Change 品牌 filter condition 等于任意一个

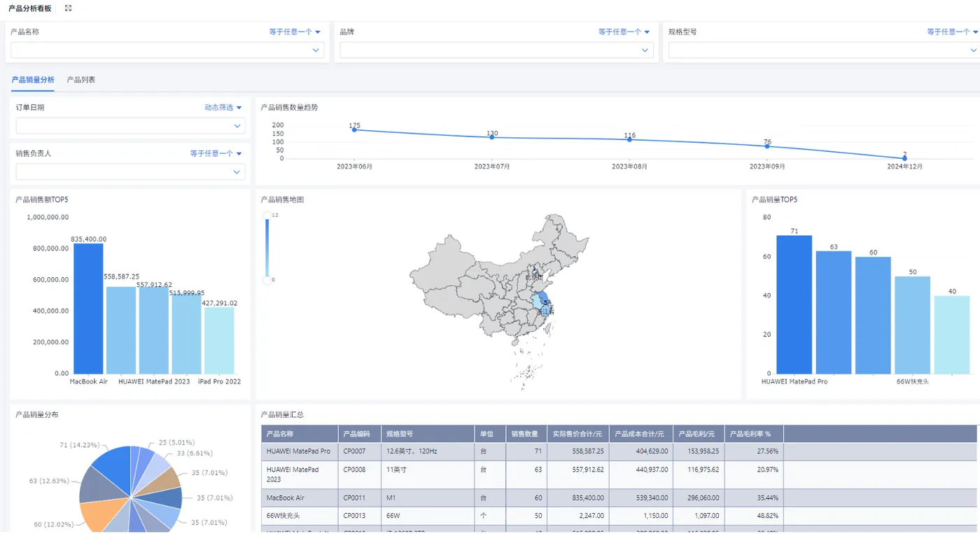click(x=624, y=31)
